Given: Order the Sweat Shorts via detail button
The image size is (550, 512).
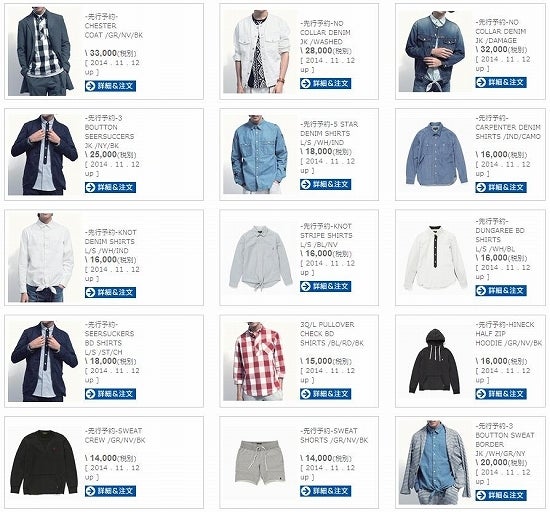Looking at the screenshot, I should 325,491.
